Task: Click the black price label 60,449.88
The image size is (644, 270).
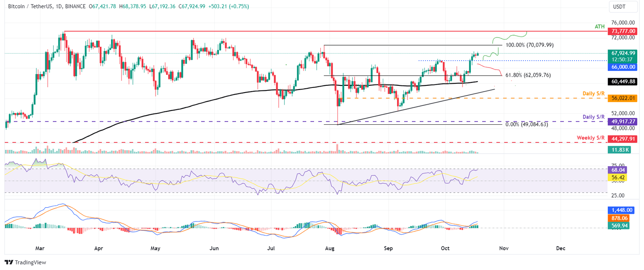Action: [x=621, y=82]
